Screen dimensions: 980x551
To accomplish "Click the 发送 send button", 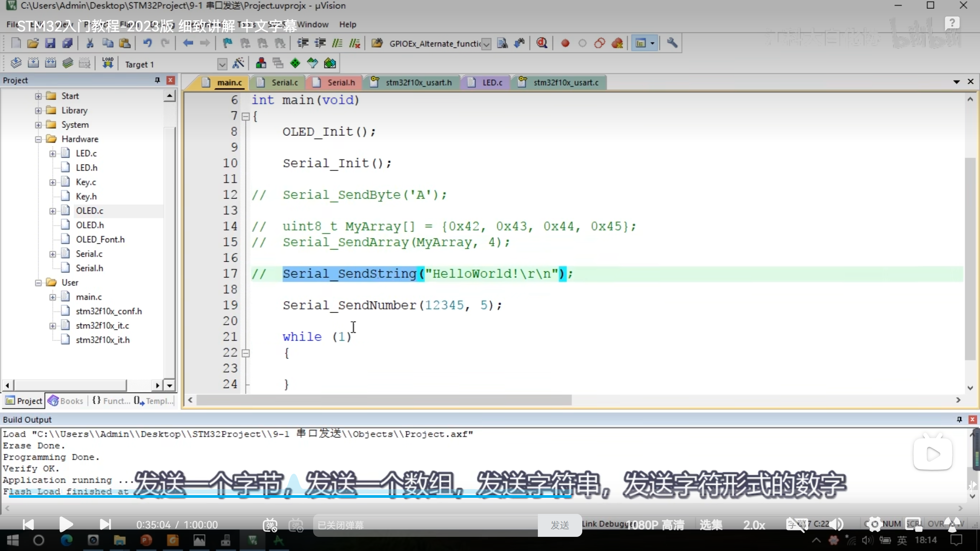I will point(560,525).
